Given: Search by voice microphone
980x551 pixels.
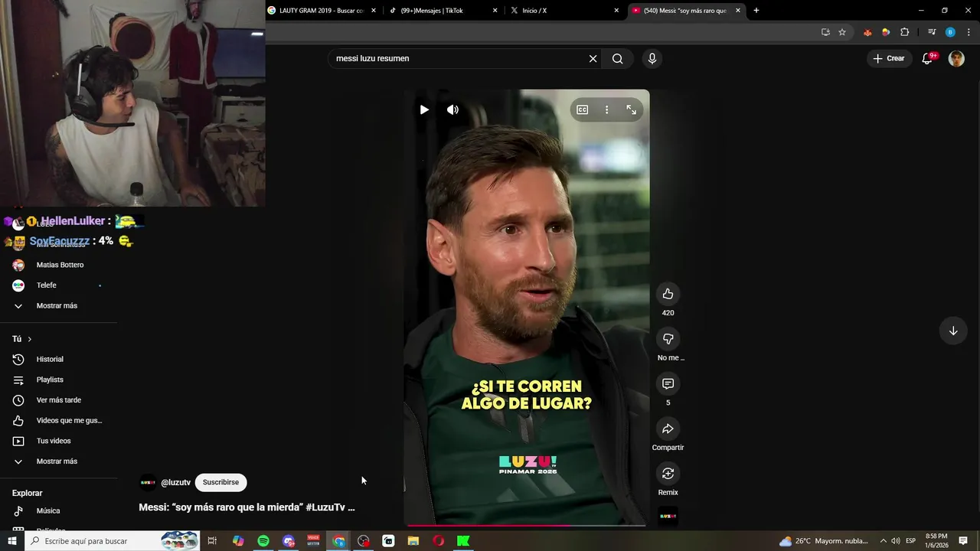Looking at the screenshot, I should (x=652, y=58).
